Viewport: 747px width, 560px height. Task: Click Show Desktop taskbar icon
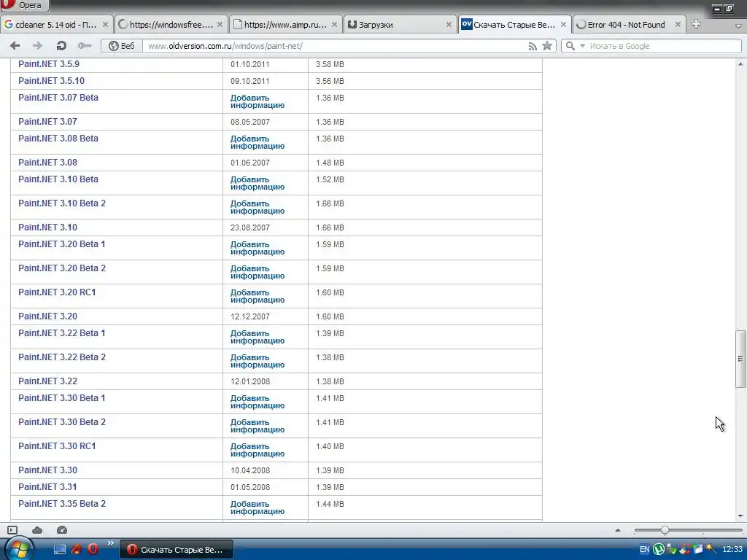60,550
